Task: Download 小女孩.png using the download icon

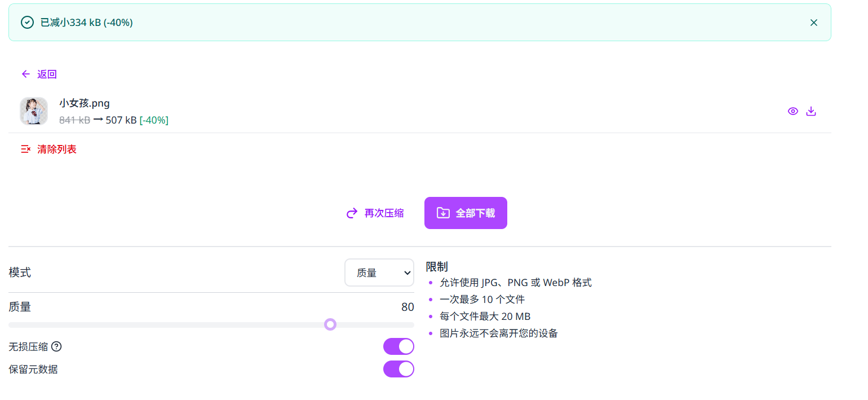Action: 811,111
